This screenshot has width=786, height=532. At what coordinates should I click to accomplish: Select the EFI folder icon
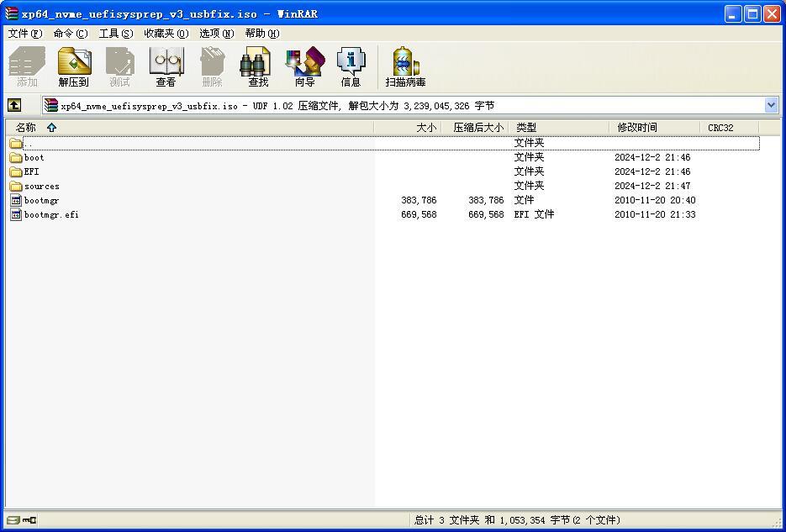(x=16, y=171)
